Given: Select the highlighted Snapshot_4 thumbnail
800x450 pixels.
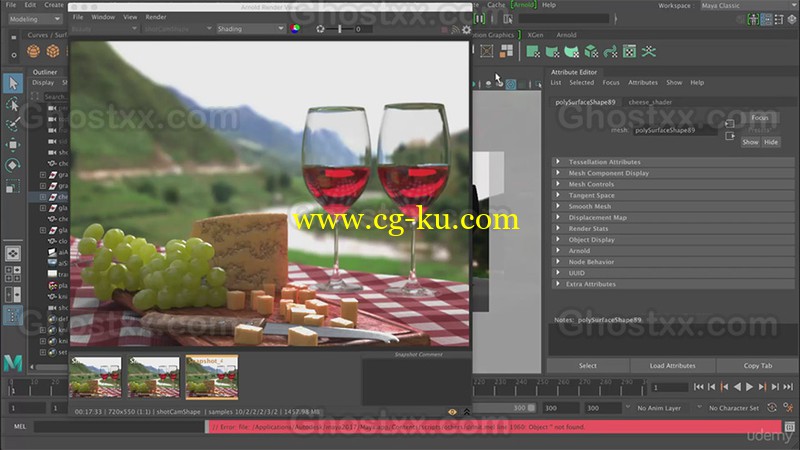Looking at the screenshot, I should click(212, 377).
